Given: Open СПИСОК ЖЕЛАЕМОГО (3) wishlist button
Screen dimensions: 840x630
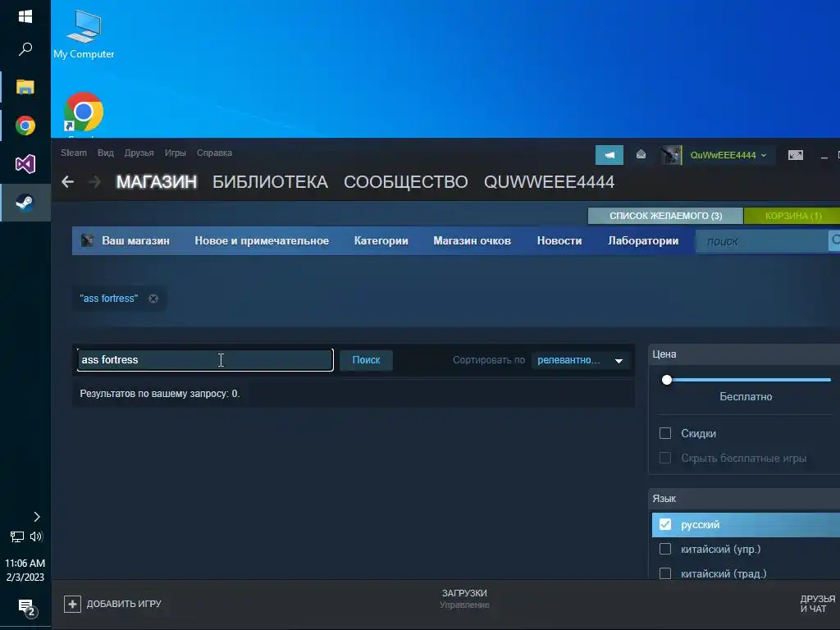Looking at the screenshot, I should [665, 216].
